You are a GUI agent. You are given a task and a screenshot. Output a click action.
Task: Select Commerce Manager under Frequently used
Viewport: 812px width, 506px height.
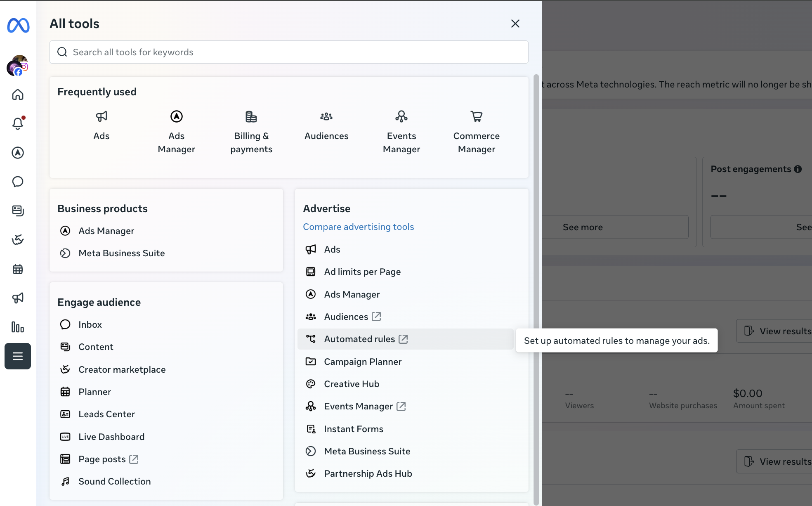[476, 131]
